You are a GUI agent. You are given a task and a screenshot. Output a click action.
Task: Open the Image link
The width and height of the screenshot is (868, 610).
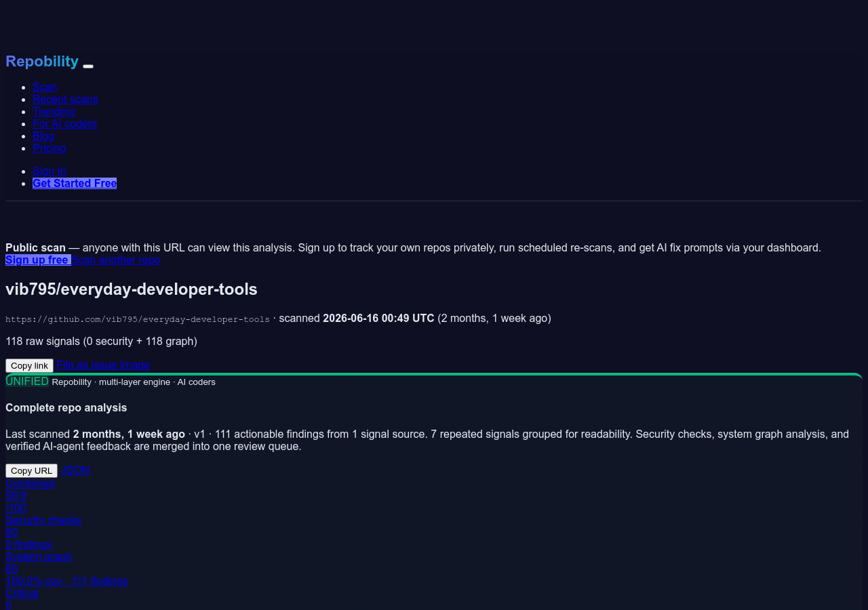[x=135, y=365]
